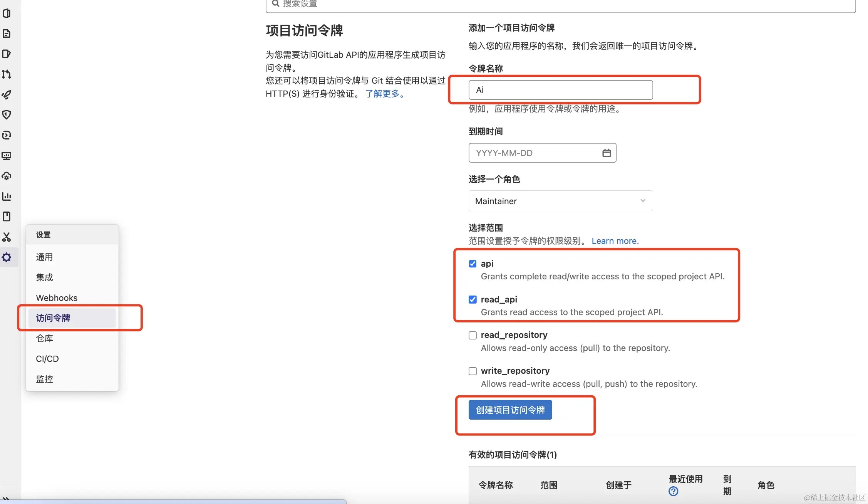The width and height of the screenshot is (868, 504).
Task: Enable the read_repository scope
Action: click(473, 335)
